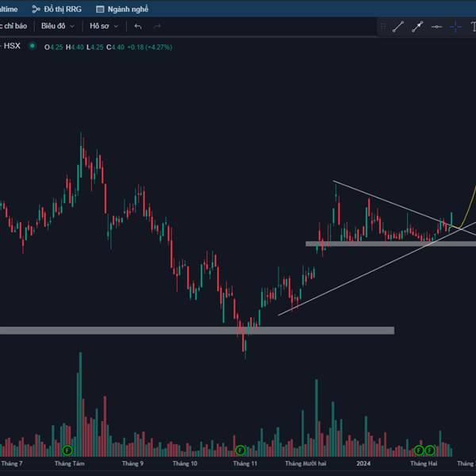Click the Tháng Hai axis label
The height and width of the screenshot is (476, 476).
[x=424, y=463]
